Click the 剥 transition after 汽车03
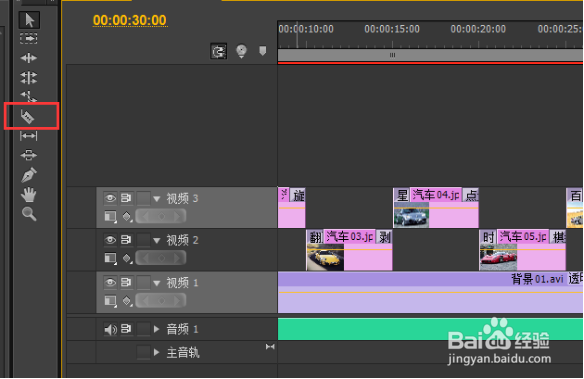This screenshot has width=584, height=379. pos(384,237)
